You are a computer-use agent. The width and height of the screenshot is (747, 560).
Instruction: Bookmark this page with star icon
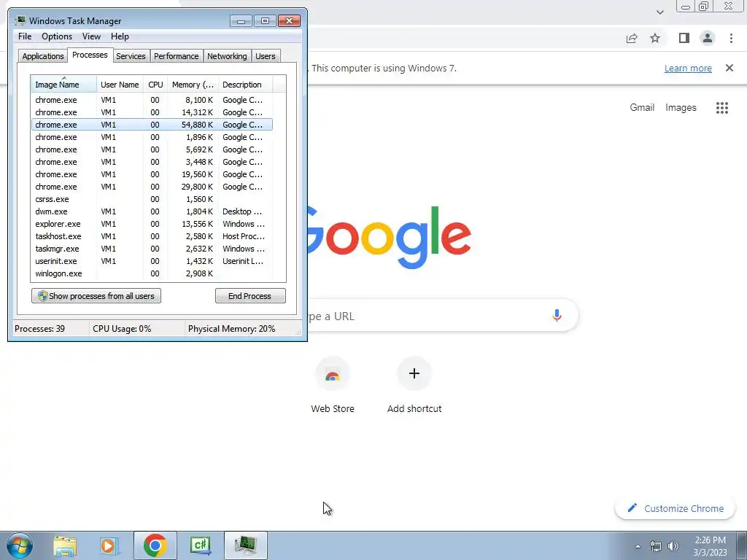click(655, 38)
